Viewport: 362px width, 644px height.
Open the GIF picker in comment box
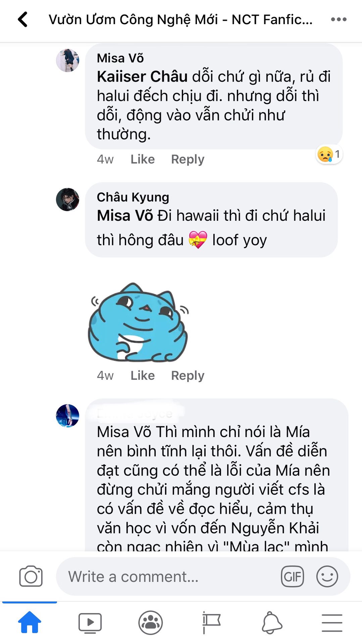coord(292,576)
